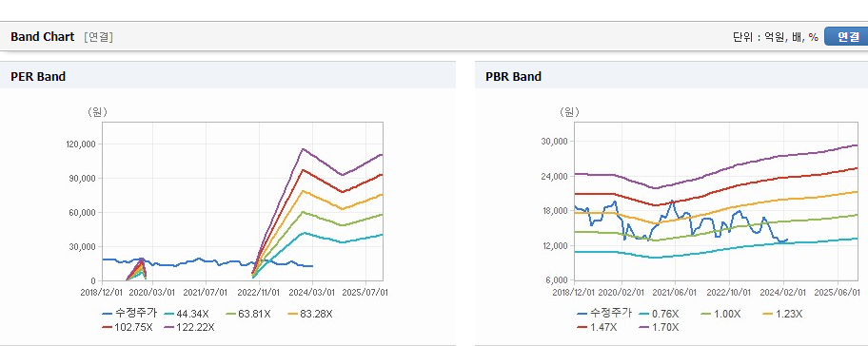This screenshot has height=346, width=868.
Task: Select the 122.22X legend entry
Action: pos(189,327)
